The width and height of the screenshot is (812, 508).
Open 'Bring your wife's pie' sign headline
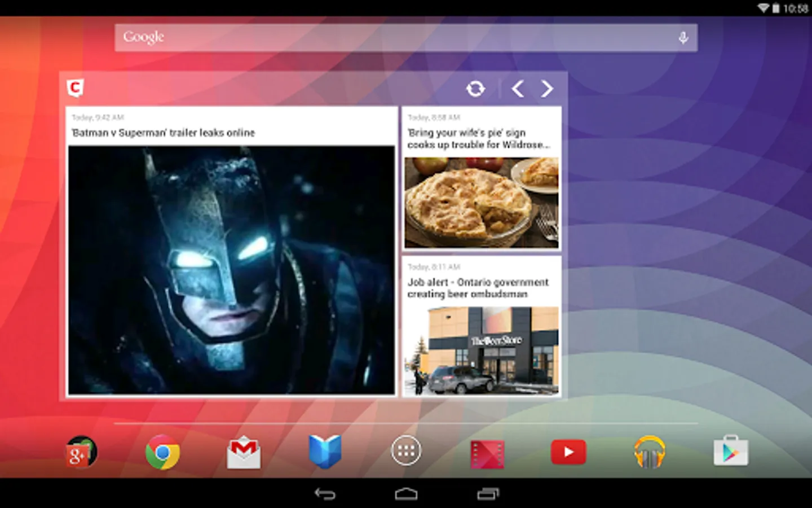[x=479, y=138]
